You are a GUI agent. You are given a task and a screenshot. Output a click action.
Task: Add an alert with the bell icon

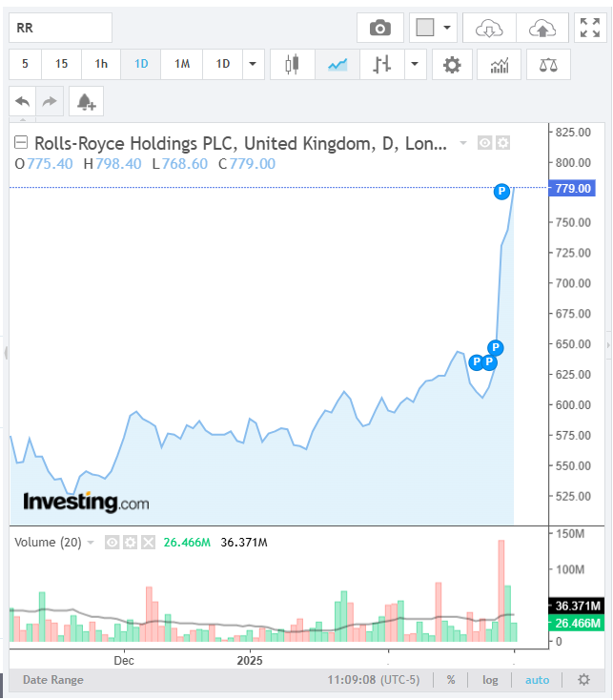[x=86, y=101]
